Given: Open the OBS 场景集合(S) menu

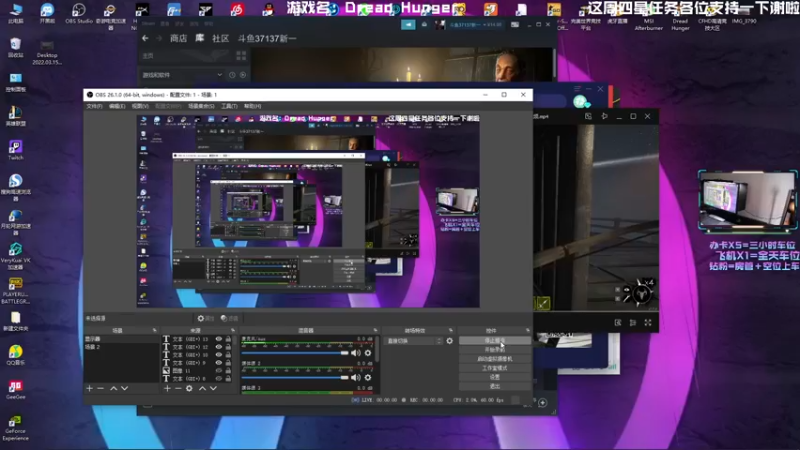Looking at the screenshot, I should click(201, 106).
